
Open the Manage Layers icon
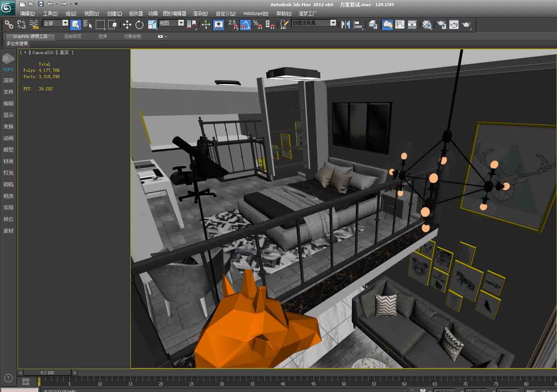373,25
